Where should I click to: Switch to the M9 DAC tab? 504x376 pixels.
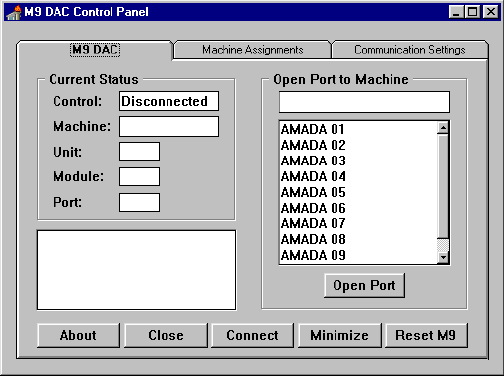[x=95, y=50]
